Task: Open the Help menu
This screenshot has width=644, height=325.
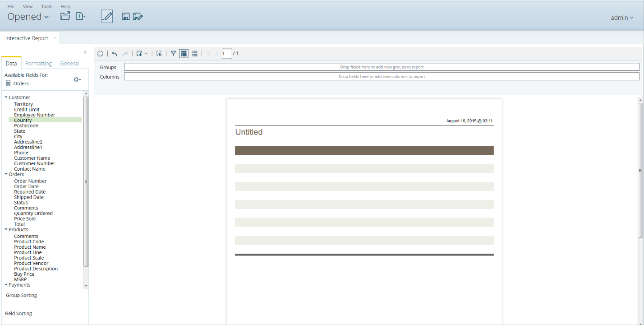Action: [x=65, y=6]
